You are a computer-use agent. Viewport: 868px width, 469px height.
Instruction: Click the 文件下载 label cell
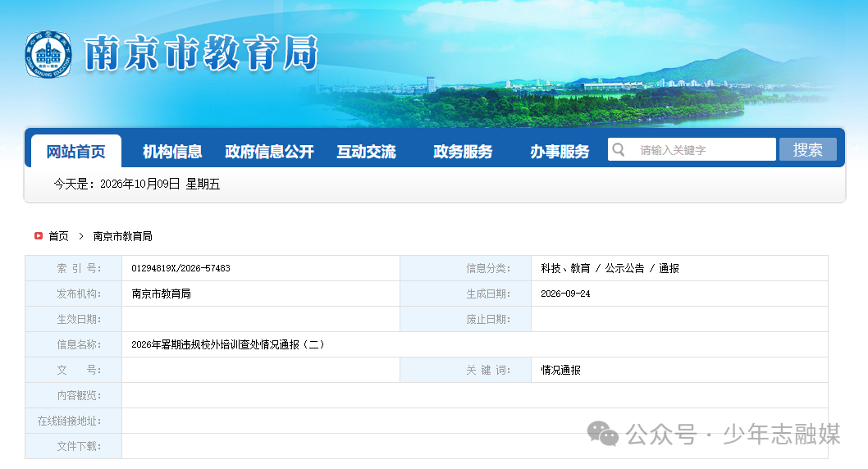(74, 446)
